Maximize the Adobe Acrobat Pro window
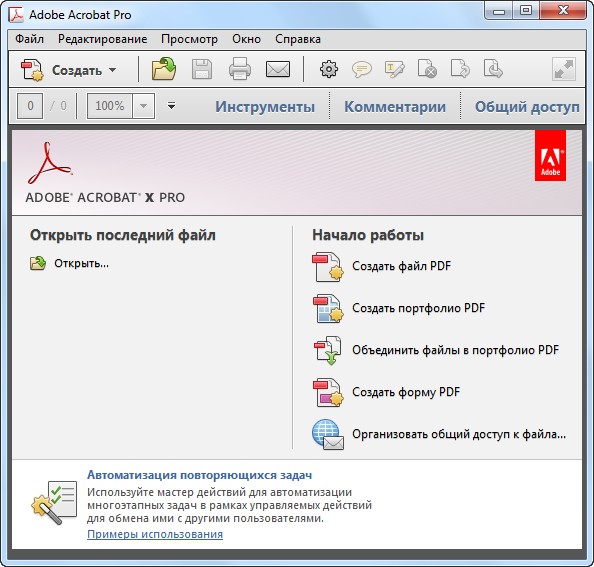Screen dimensions: 594x567 [526, 11]
